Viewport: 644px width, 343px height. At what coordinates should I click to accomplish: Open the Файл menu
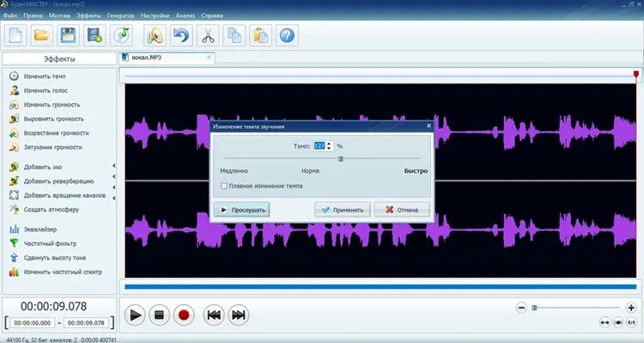[x=10, y=15]
